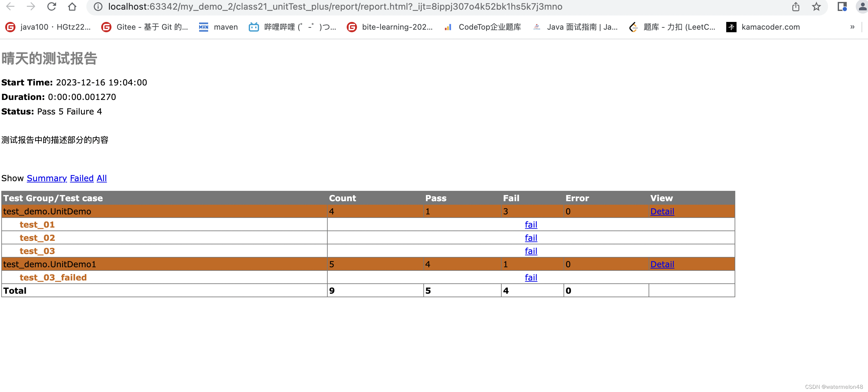The image size is (868, 392).
Task: Show only Failed test cases
Action: point(82,178)
